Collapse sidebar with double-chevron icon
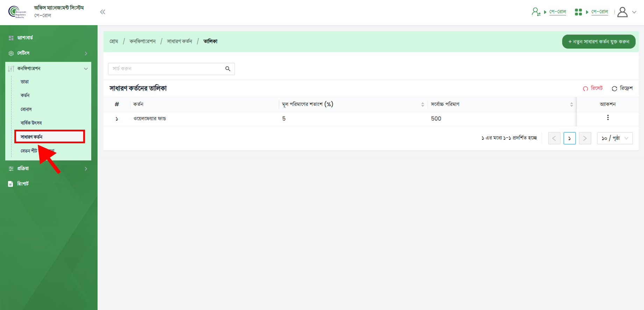644x310 pixels. pyautogui.click(x=102, y=12)
